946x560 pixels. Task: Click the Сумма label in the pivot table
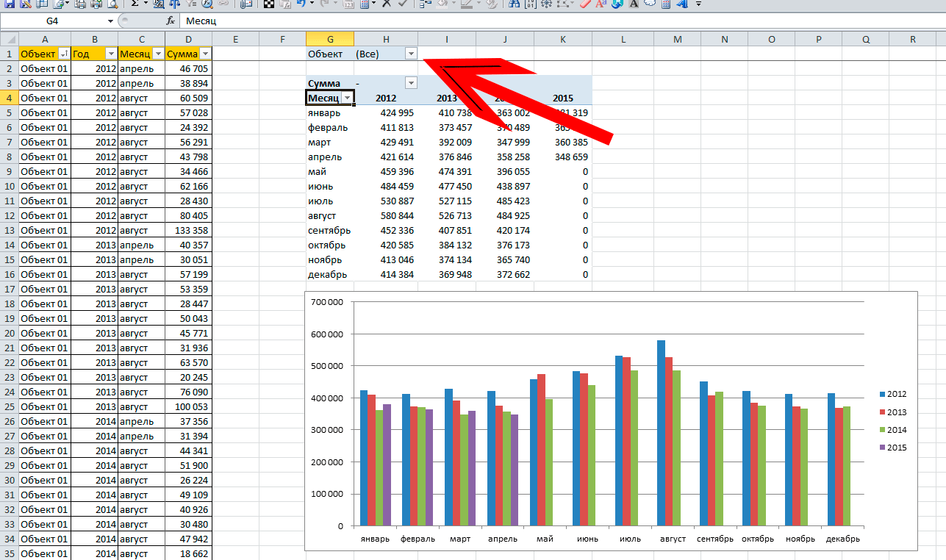(x=324, y=83)
